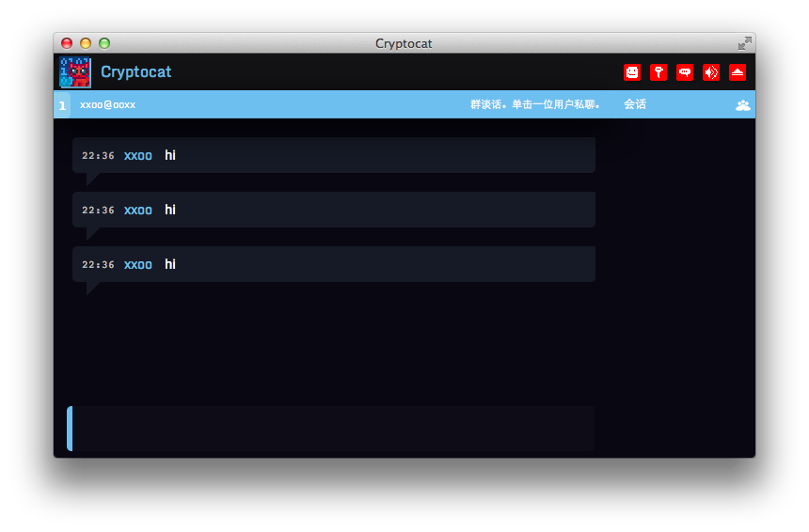Select the 会话 tab label
The image size is (809, 532).
[635, 104]
